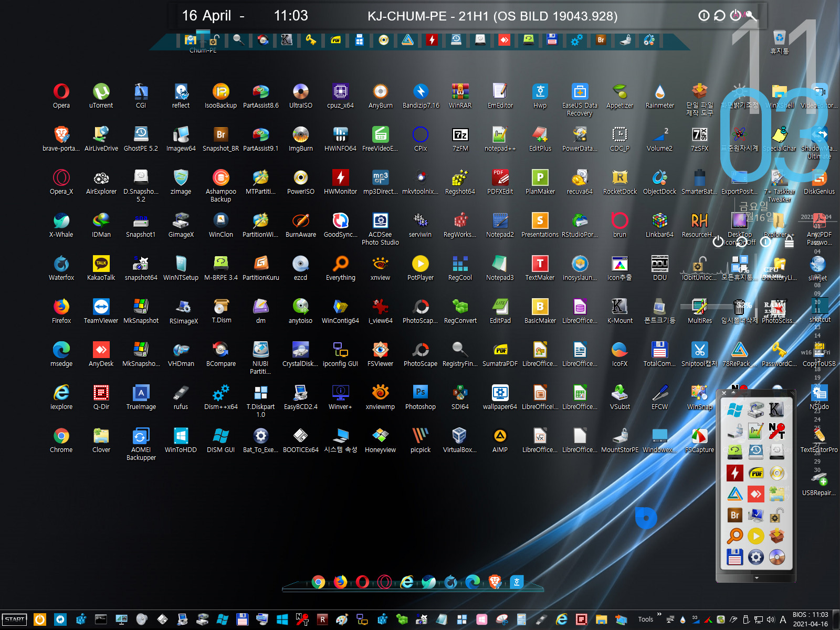Open the UltraISO desktop icon
The width and height of the screenshot is (840, 630).
301,96
